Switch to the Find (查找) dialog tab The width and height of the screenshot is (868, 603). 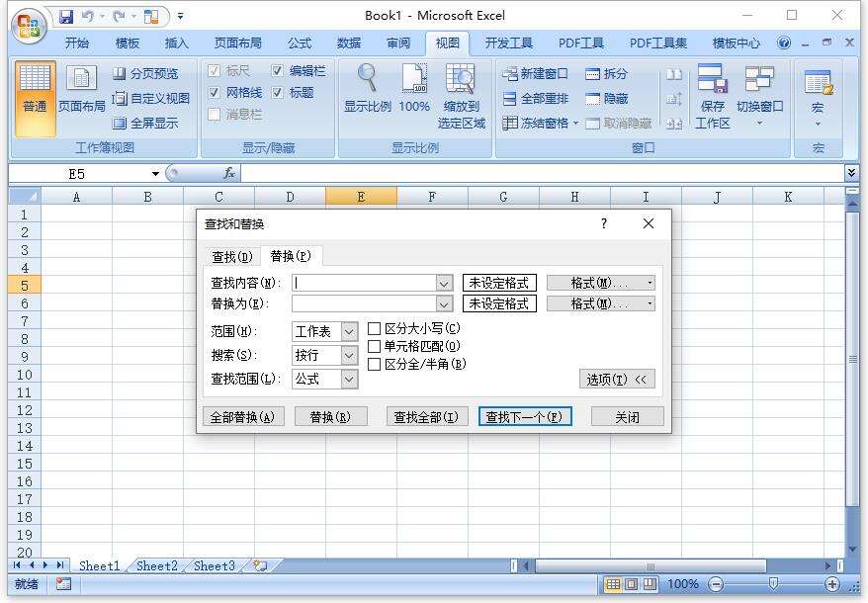coord(232,257)
